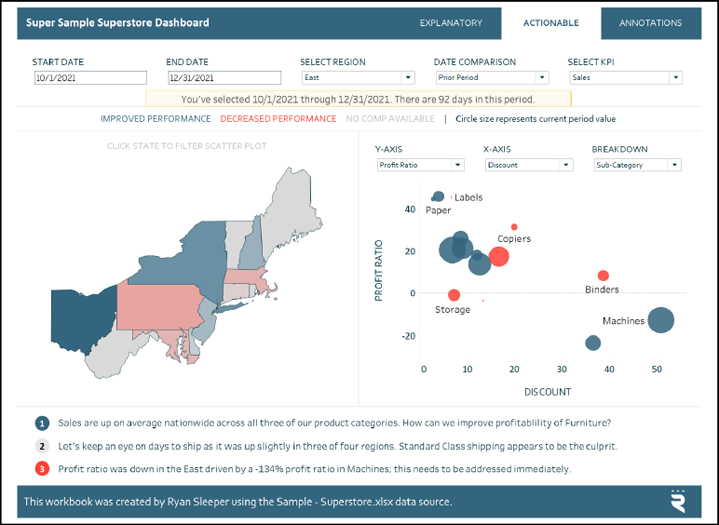Click the pink Pennsylvania state on map
The image size is (719, 525).
point(158,306)
